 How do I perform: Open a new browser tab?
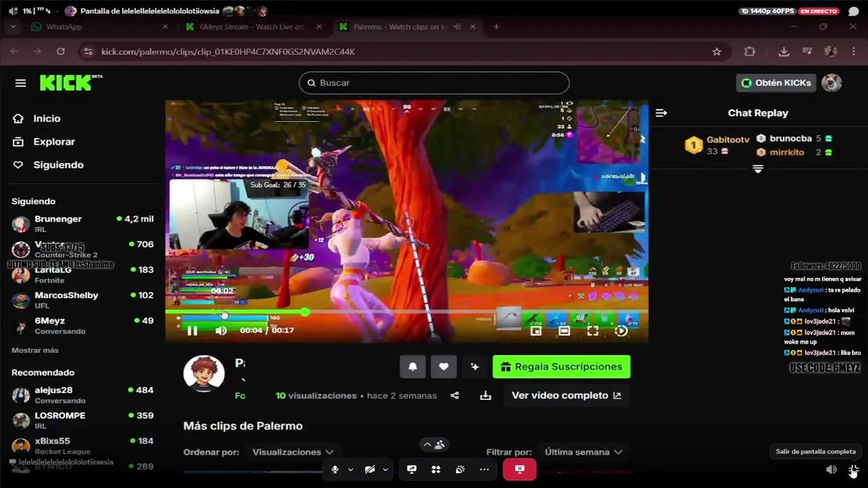pos(496,26)
